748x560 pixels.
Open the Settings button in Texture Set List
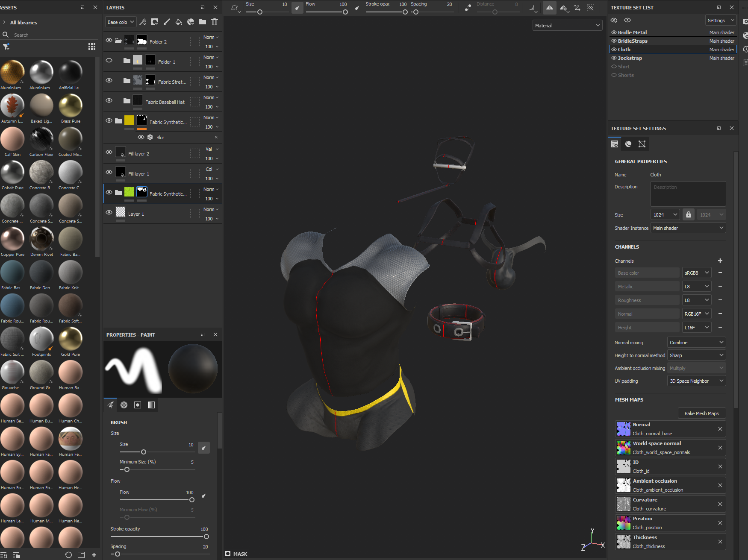pos(720,21)
